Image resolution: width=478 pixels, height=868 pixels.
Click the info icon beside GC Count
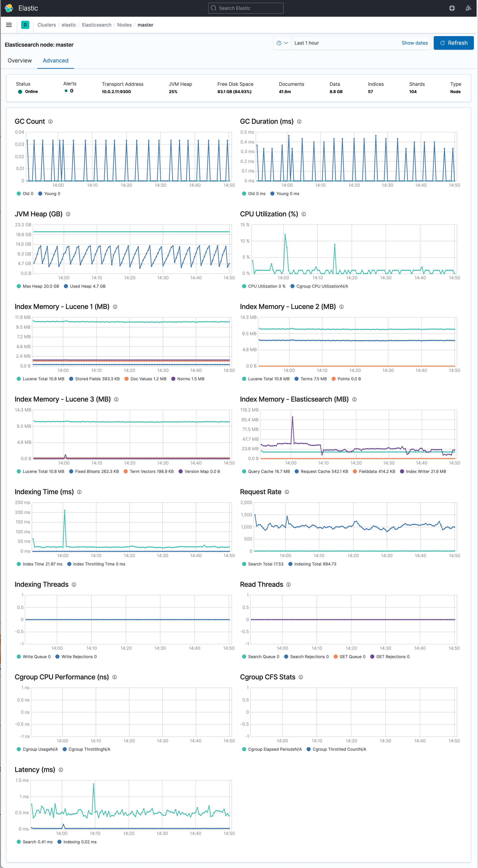point(51,122)
